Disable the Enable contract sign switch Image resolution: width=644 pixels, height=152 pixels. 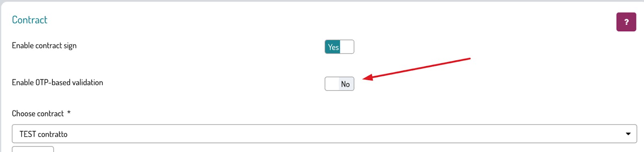339,47
